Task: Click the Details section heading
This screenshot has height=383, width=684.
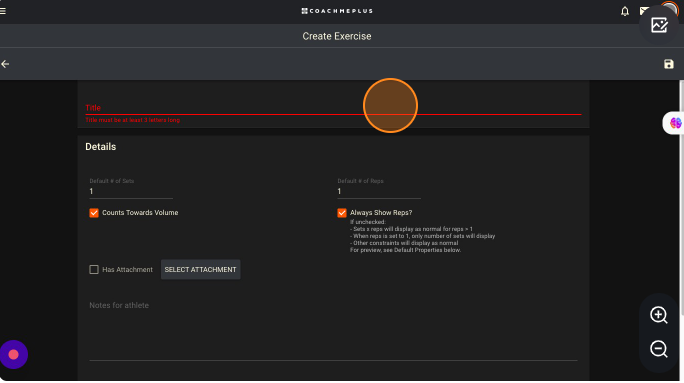Action: click(x=100, y=147)
